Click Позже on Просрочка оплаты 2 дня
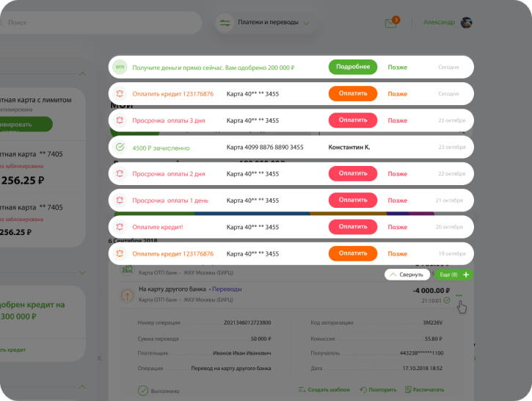The width and height of the screenshot is (532, 401). tap(398, 174)
